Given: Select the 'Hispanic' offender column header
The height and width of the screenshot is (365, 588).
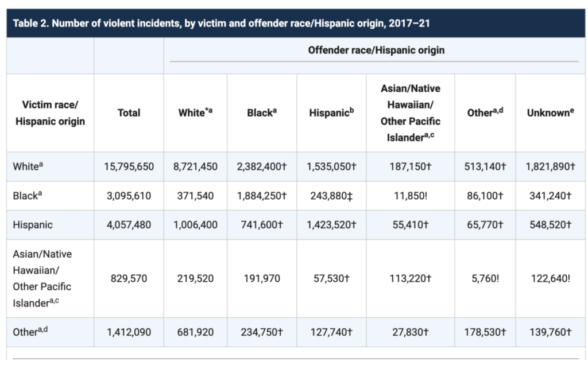Looking at the screenshot, I should pyautogui.click(x=331, y=112).
